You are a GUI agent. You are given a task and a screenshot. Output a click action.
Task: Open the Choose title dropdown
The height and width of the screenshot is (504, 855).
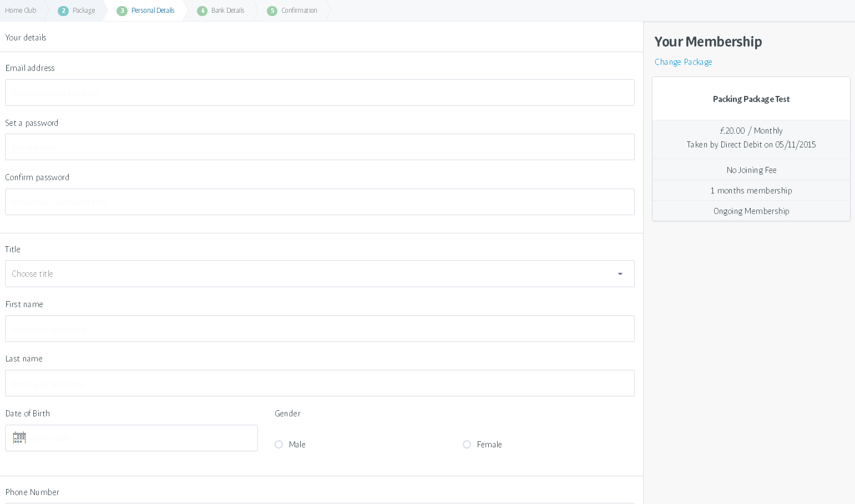pos(311,274)
